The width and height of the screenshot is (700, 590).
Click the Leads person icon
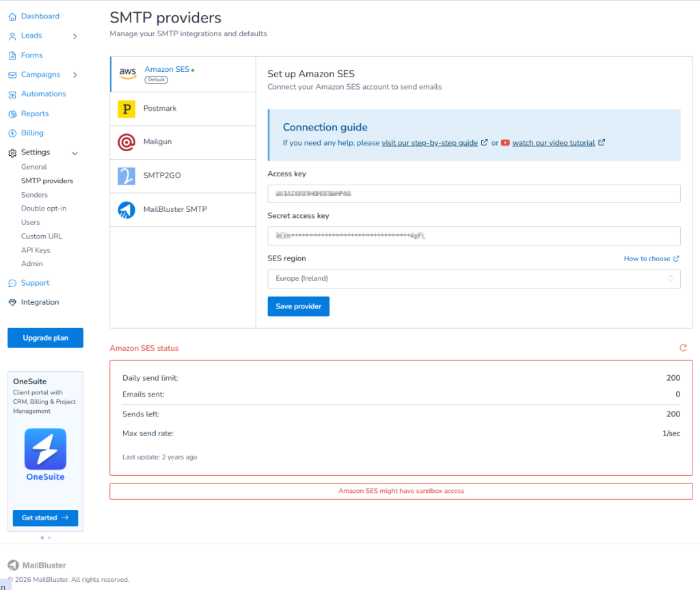tap(12, 36)
